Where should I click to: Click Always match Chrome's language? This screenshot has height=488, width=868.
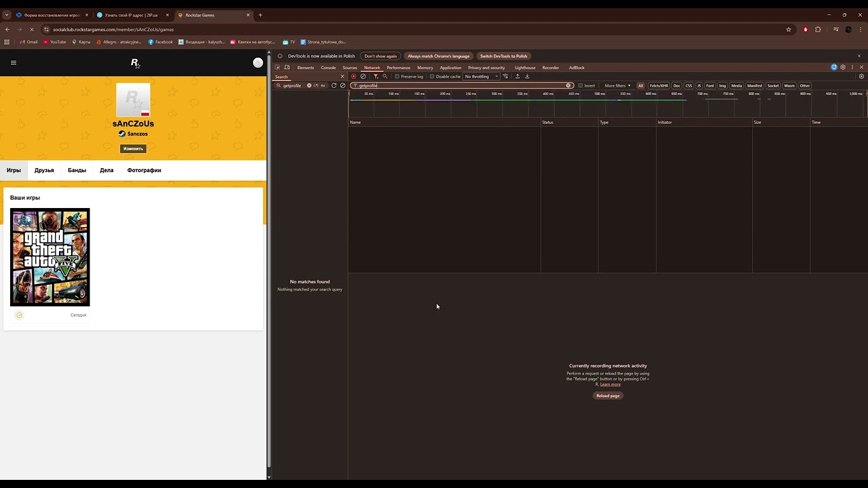[x=439, y=56]
